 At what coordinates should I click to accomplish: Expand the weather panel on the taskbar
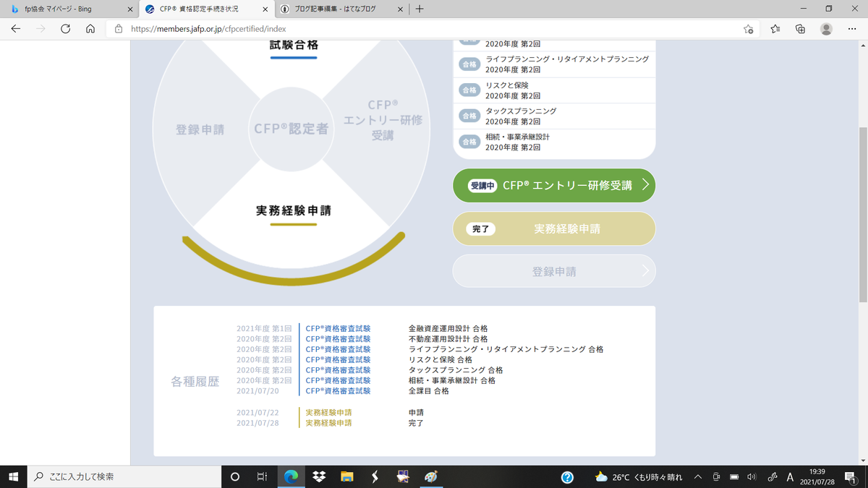(x=620, y=476)
